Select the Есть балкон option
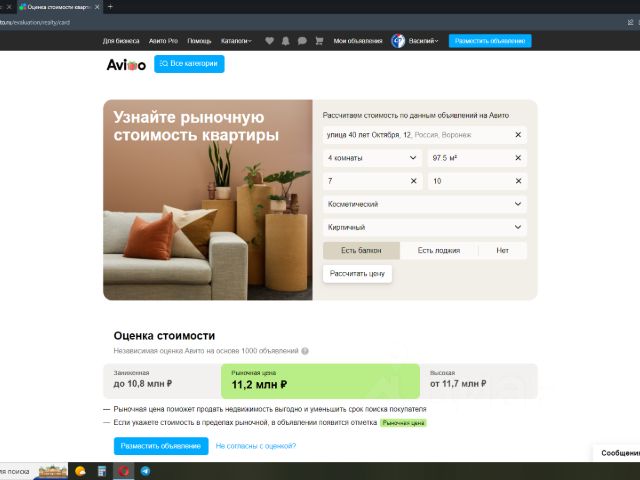The width and height of the screenshot is (640, 480). click(361, 251)
